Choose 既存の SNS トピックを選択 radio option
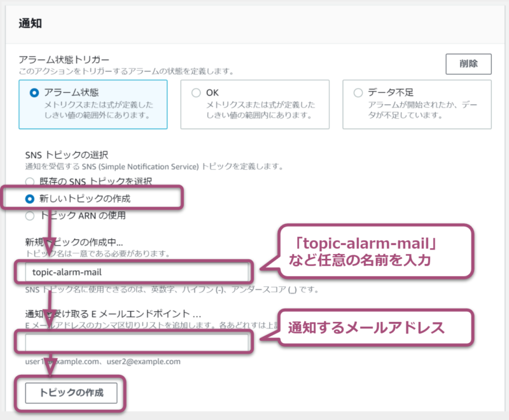 point(30,182)
